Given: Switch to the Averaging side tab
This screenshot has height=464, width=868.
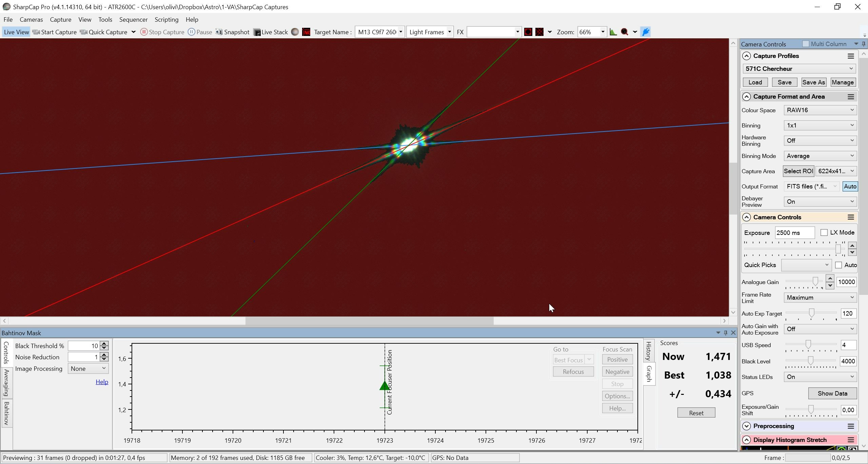Looking at the screenshot, I should coord(6,383).
